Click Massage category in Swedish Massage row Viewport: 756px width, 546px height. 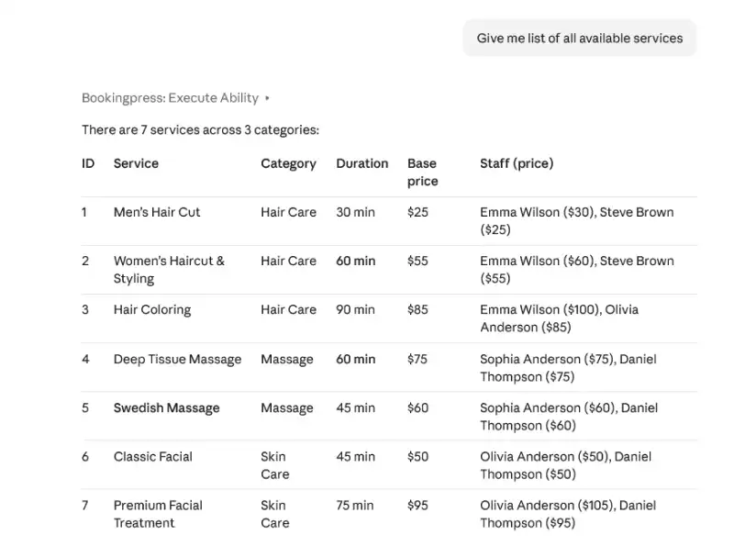point(287,408)
